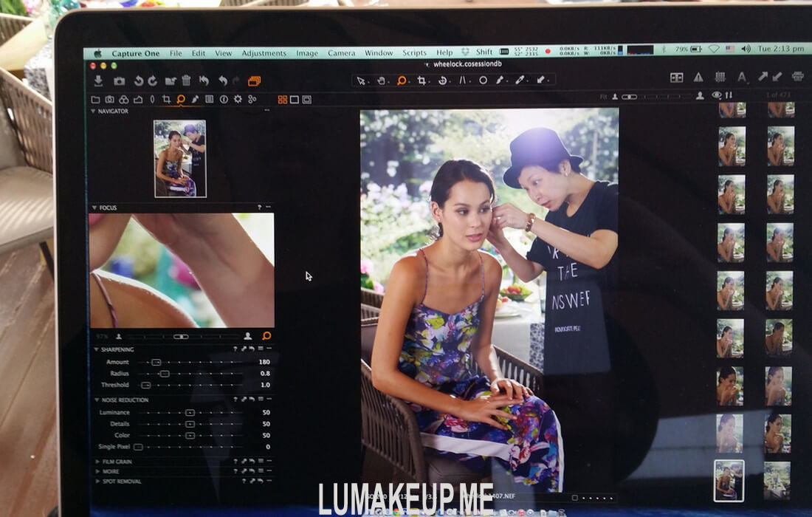Open the Library folder tool tab
This screenshot has height=517, width=812.
(95, 100)
